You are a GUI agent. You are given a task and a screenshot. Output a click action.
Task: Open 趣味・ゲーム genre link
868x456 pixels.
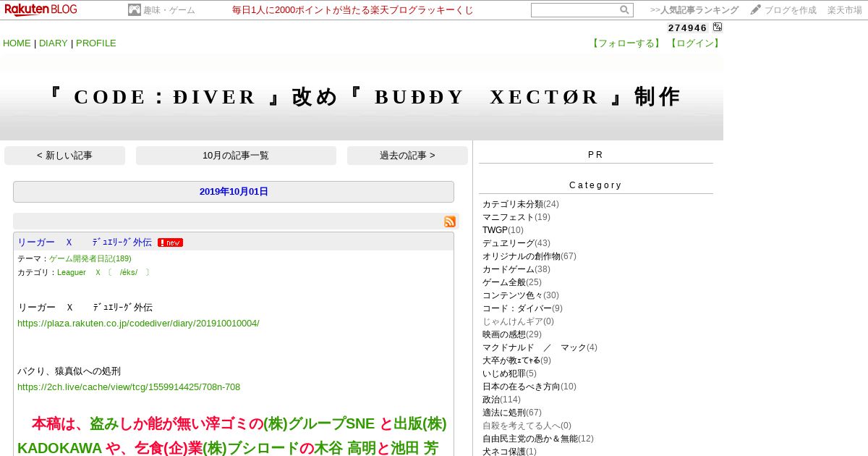pos(169,10)
